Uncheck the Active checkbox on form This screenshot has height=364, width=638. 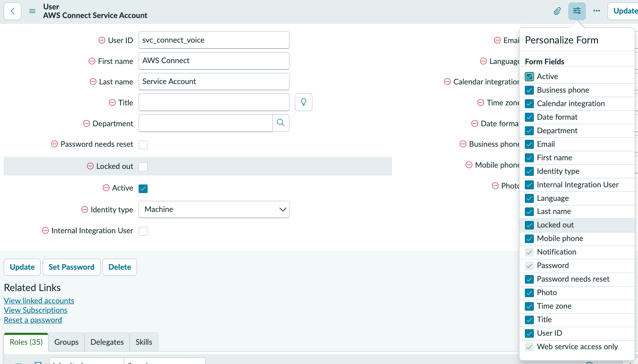[x=143, y=189]
